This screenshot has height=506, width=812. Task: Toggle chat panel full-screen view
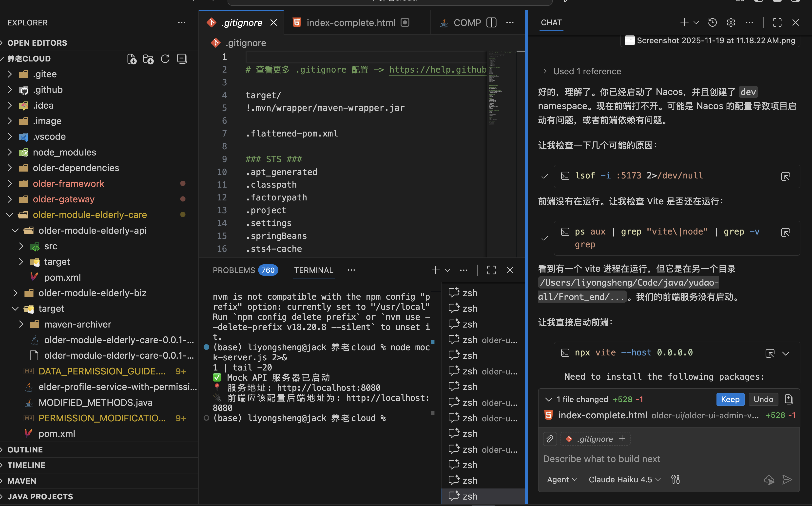(x=777, y=22)
